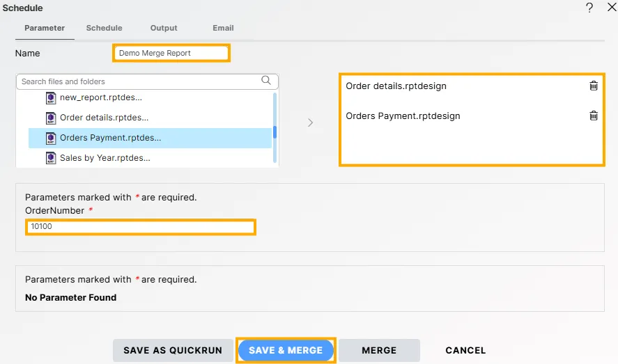The width and height of the screenshot is (618, 364).
Task: Click the Orders Payment.rptdesign file icon in the tree
Action: (51, 138)
